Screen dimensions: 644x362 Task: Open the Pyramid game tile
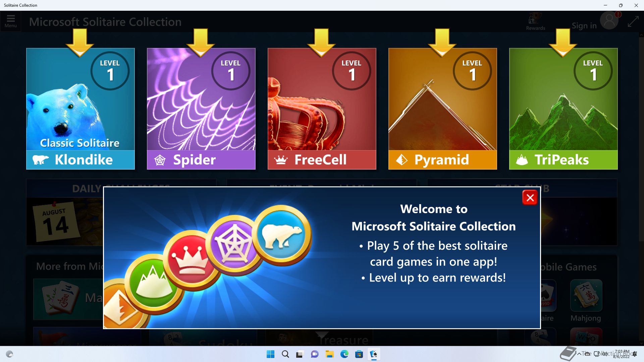(x=443, y=109)
